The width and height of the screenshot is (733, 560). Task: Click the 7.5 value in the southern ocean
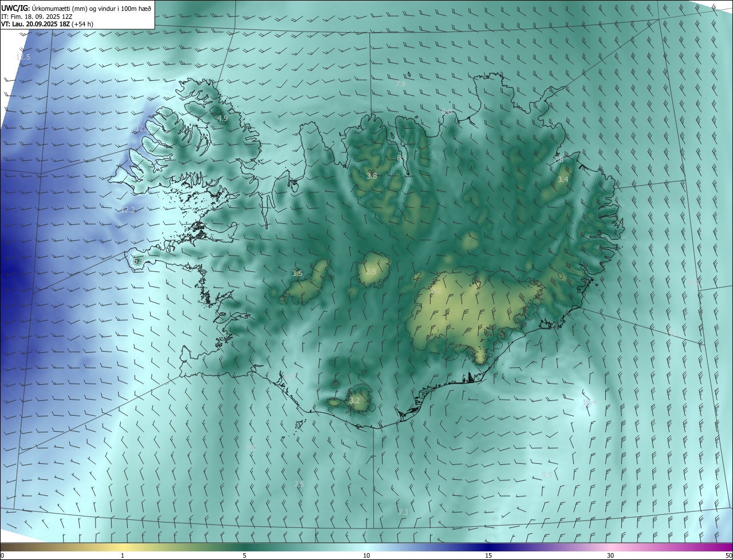[299, 484]
